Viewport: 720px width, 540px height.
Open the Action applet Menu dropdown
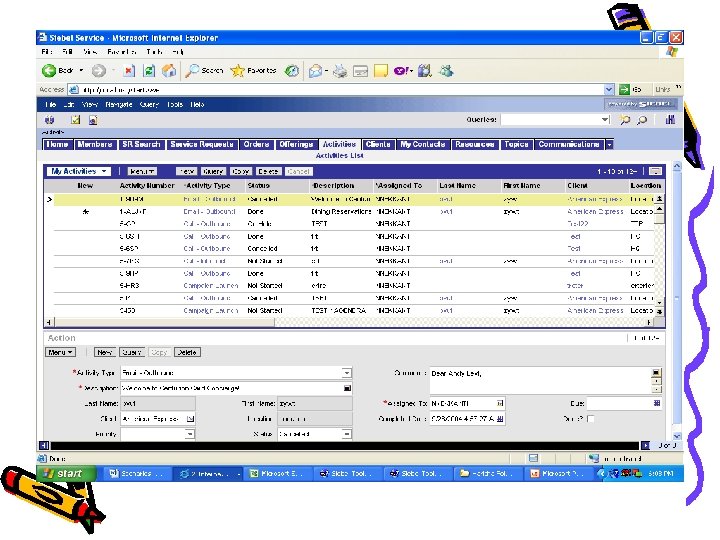point(60,352)
